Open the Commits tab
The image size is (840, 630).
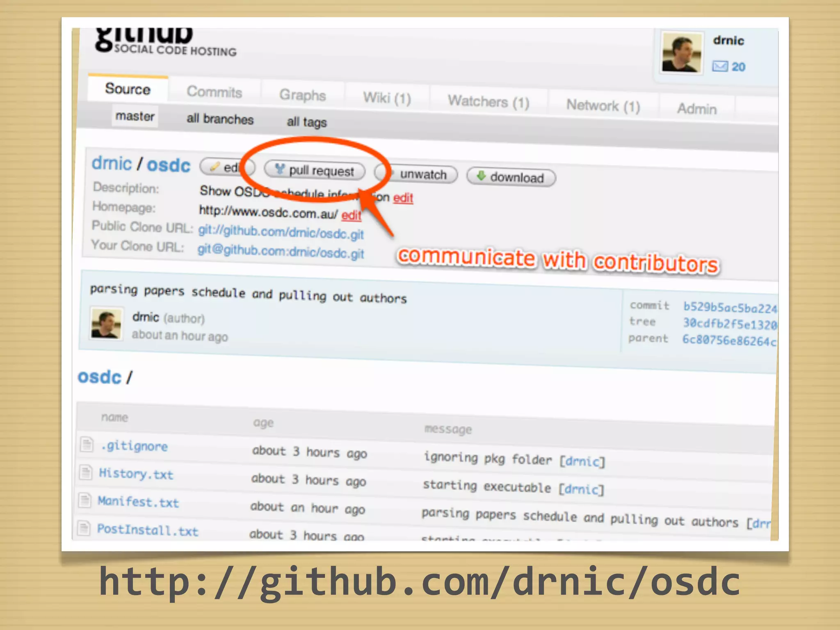(x=214, y=91)
